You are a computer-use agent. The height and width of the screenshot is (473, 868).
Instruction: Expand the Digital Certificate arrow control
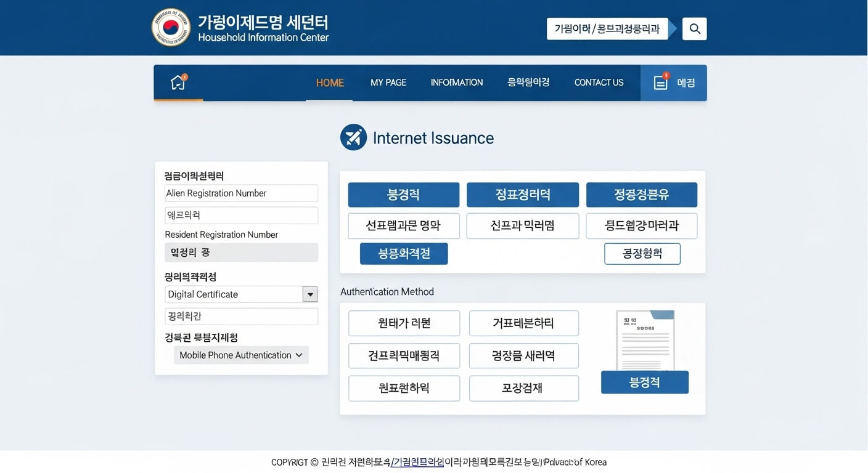click(x=310, y=294)
